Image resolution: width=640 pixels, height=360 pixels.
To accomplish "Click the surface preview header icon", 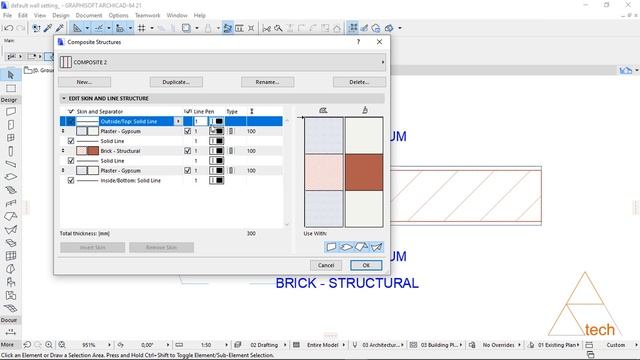I will [365, 110].
